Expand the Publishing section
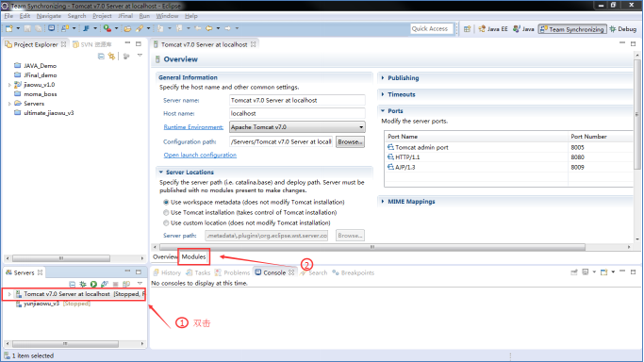The width and height of the screenshot is (644, 362). pyautogui.click(x=383, y=77)
